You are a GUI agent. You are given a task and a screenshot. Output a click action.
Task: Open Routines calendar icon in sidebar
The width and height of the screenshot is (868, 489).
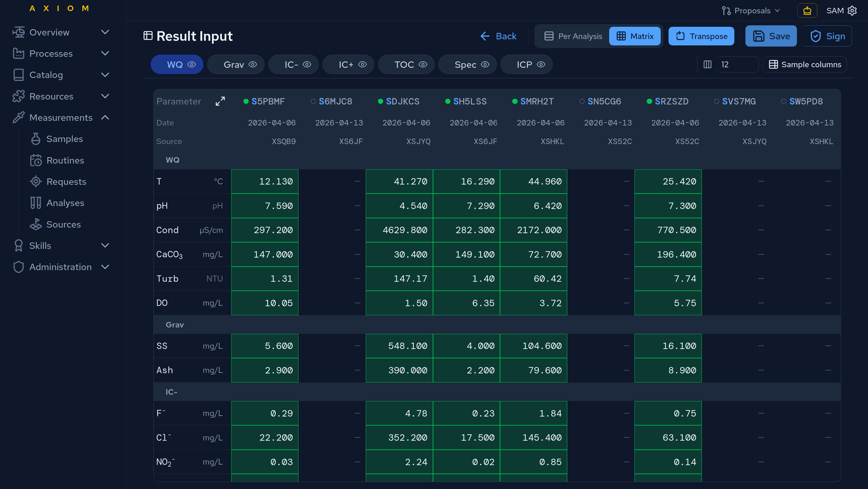(36, 160)
